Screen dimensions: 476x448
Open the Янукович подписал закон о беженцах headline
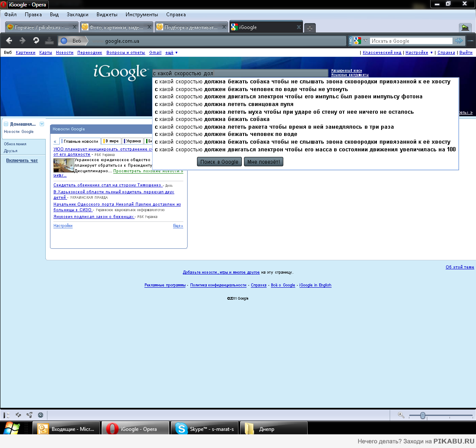click(94, 217)
